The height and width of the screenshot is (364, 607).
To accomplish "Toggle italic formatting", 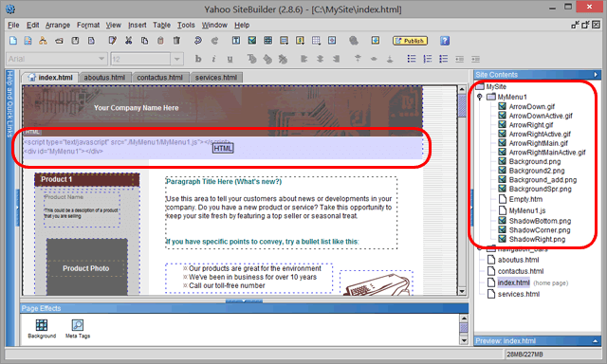I will (x=213, y=59).
